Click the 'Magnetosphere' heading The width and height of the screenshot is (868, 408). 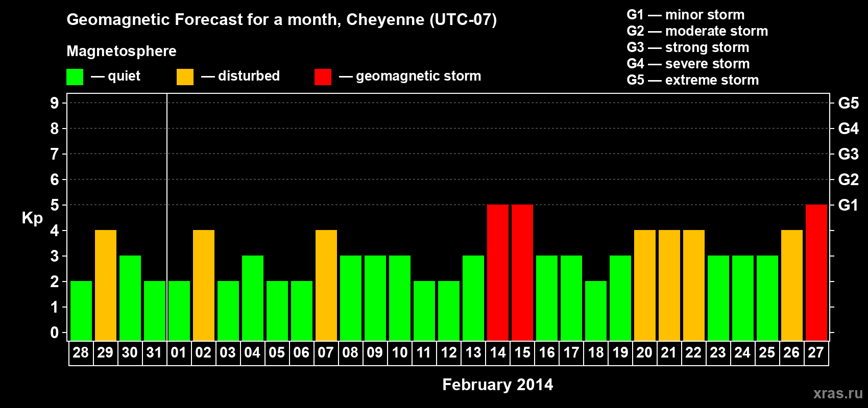tap(122, 51)
